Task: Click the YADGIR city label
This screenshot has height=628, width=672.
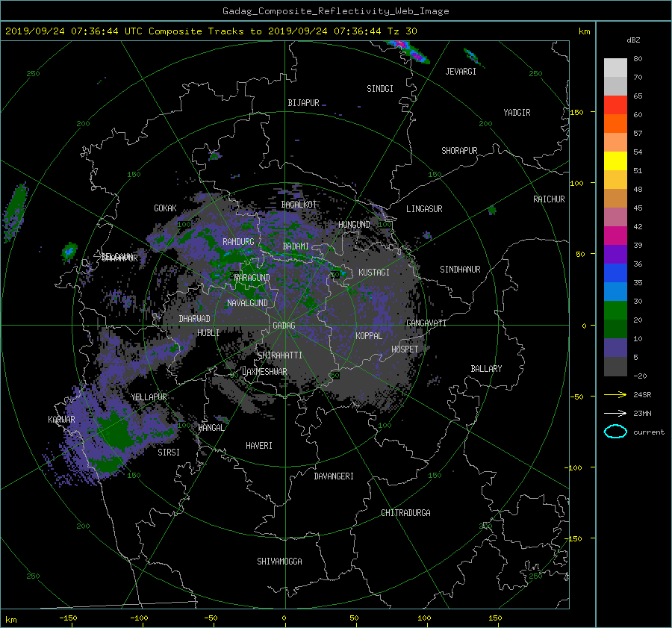Action: (517, 113)
